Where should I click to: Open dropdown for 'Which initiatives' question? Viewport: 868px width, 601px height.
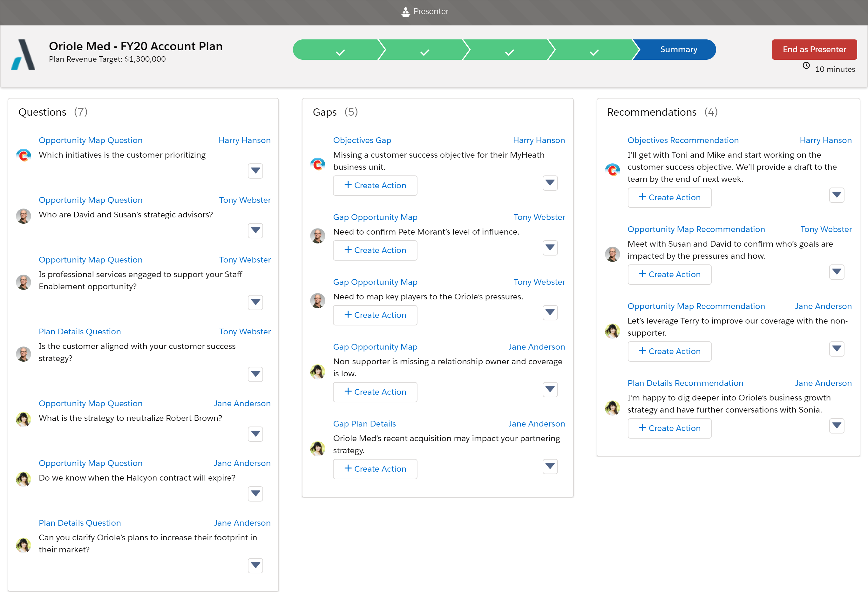[x=255, y=171]
